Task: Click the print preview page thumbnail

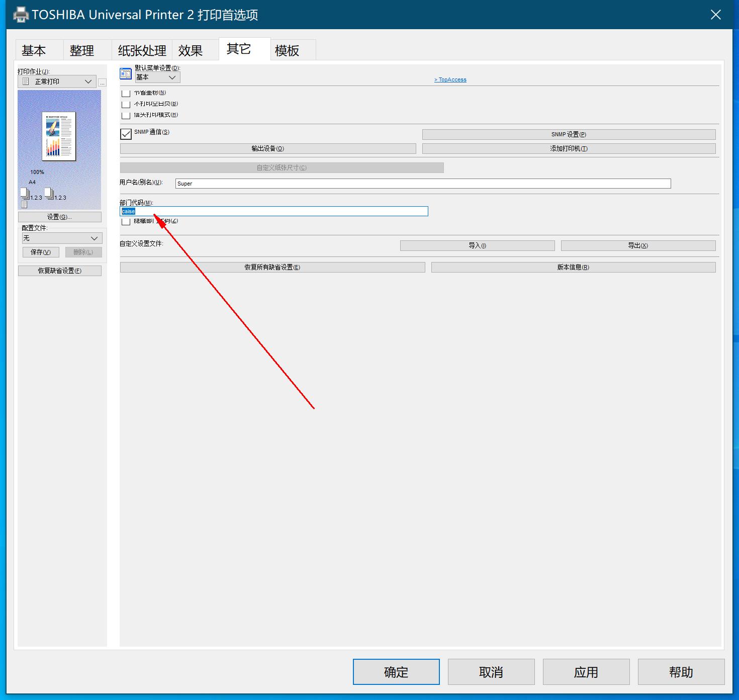Action: tap(59, 136)
